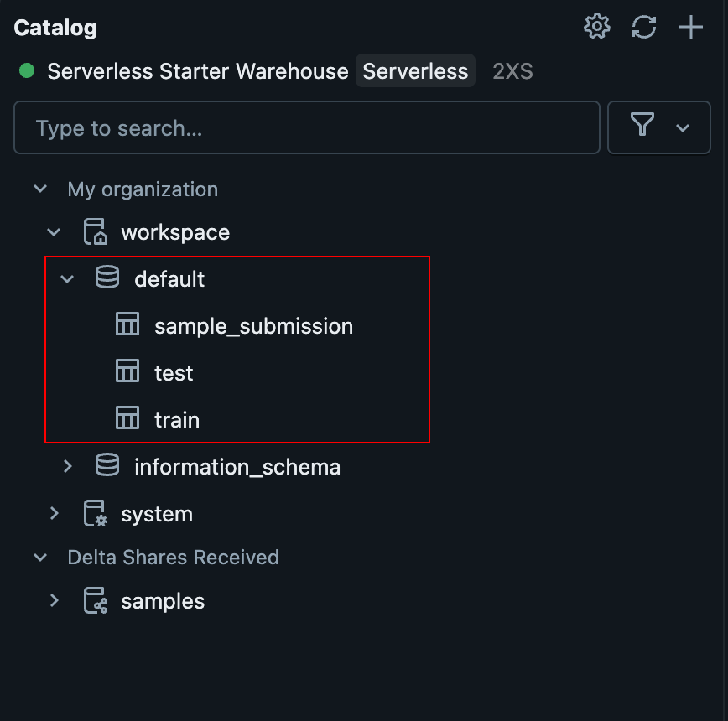Click the samples shared catalog icon
This screenshot has width=728, height=721.
(95, 600)
